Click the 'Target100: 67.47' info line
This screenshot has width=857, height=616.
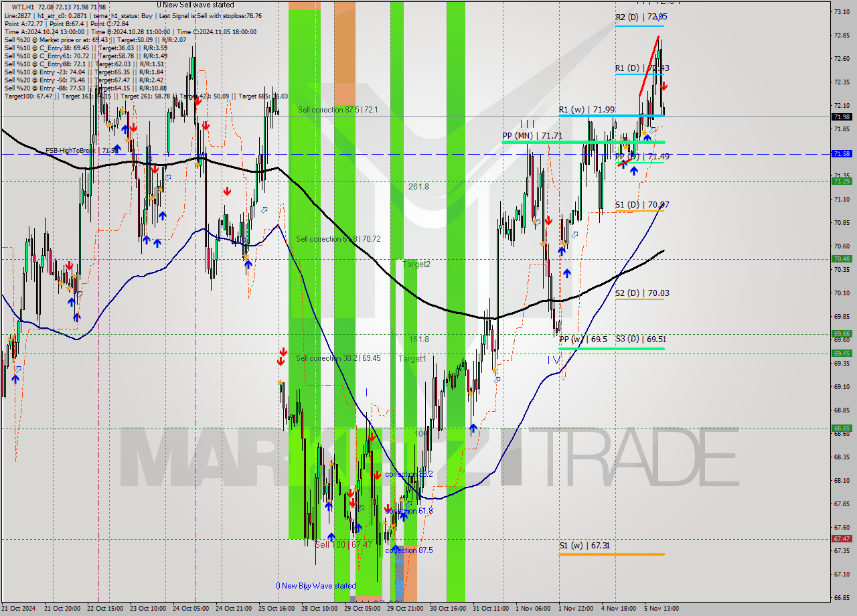point(146,96)
